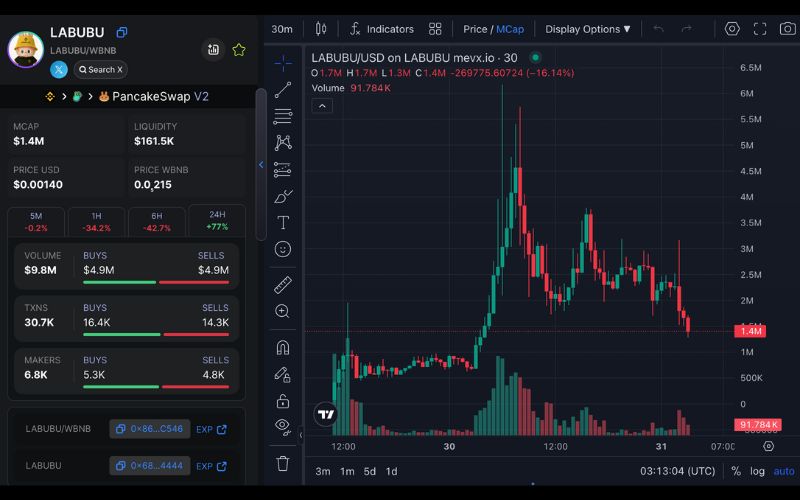
Task: Add LABUBU to favorites star
Action: 239,49
